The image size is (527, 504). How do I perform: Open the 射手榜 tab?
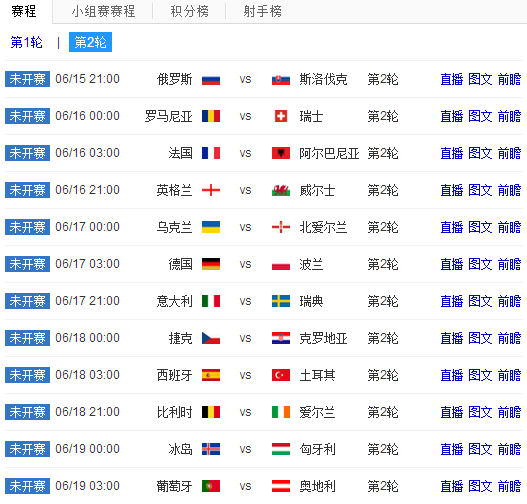(262, 11)
